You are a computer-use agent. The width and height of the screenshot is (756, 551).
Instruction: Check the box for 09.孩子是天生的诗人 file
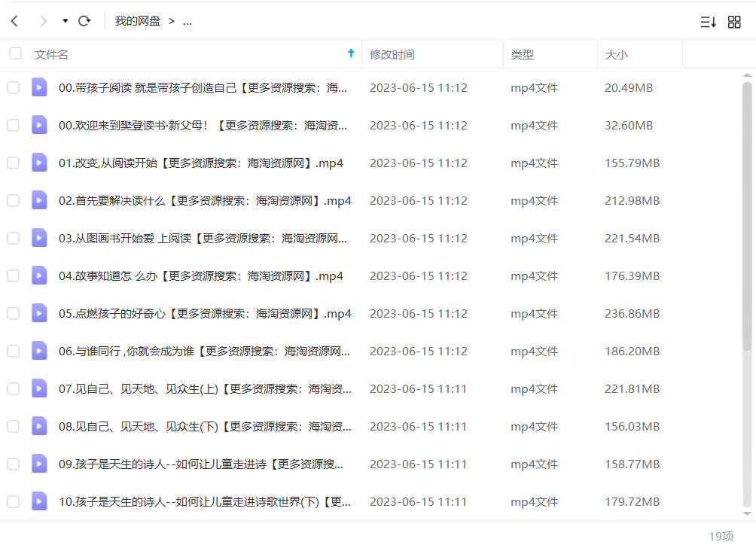(x=13, y=464)
